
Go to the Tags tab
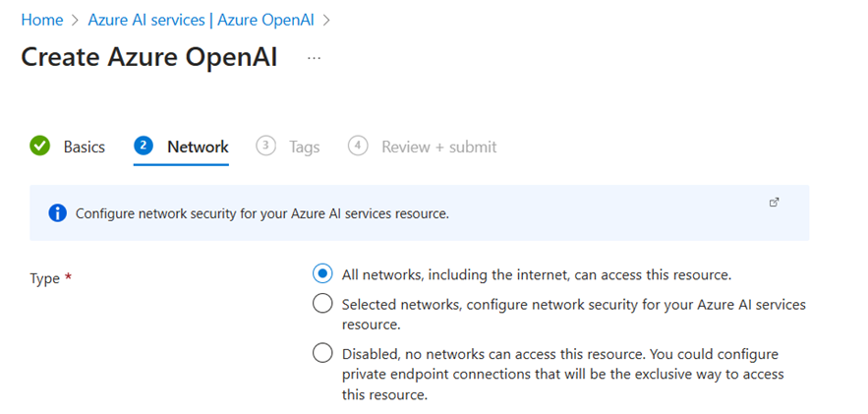[304, 147]
